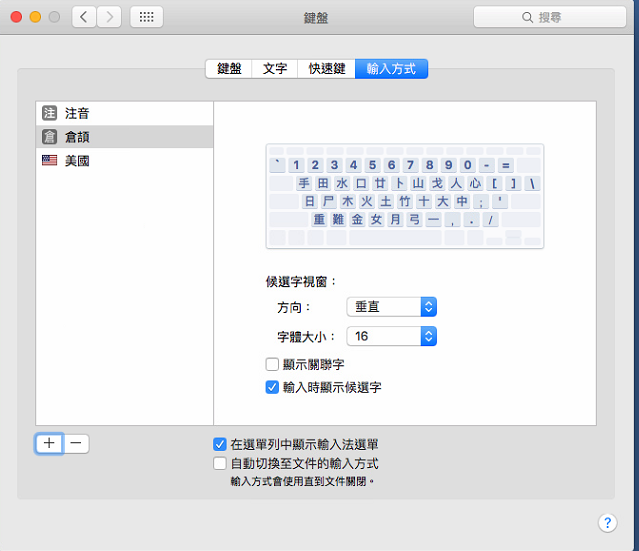Image resolution: width=639 pixels, height=551 pixels.
Task: Click the 難 key on keyboard preview
Action: (338, 219)
